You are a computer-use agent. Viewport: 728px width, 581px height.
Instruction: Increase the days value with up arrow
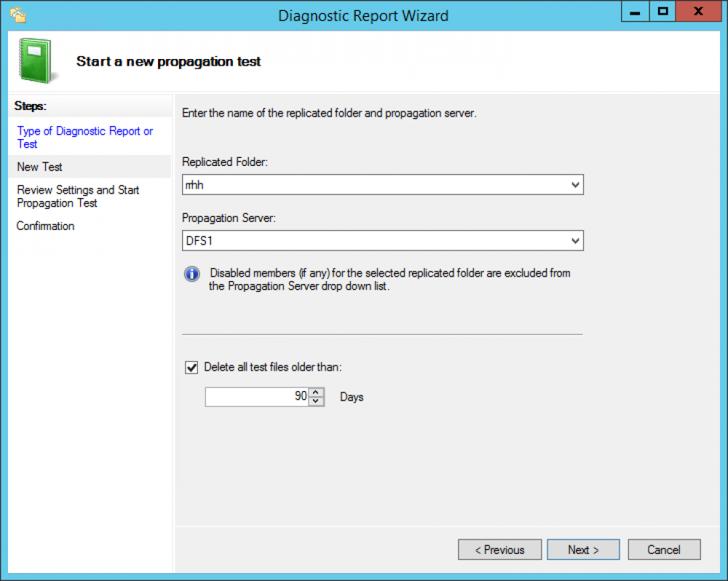pyautogui.click(x=316, y=392)
